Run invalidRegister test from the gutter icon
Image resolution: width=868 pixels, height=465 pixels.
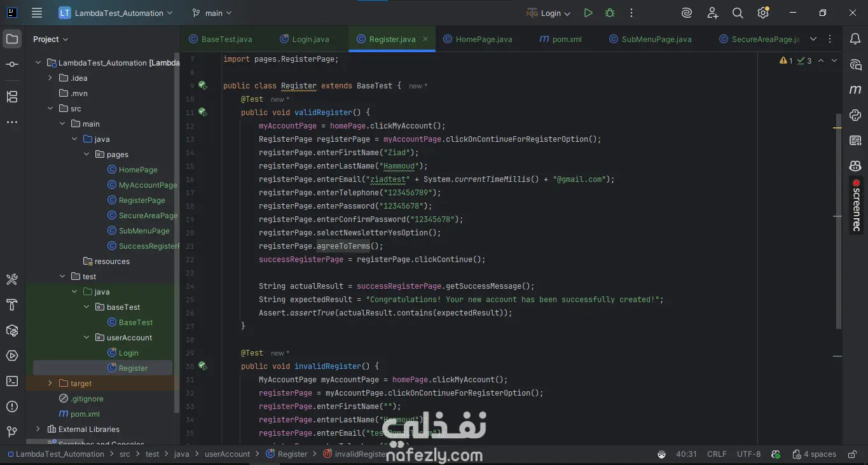(x=202, y=366)
